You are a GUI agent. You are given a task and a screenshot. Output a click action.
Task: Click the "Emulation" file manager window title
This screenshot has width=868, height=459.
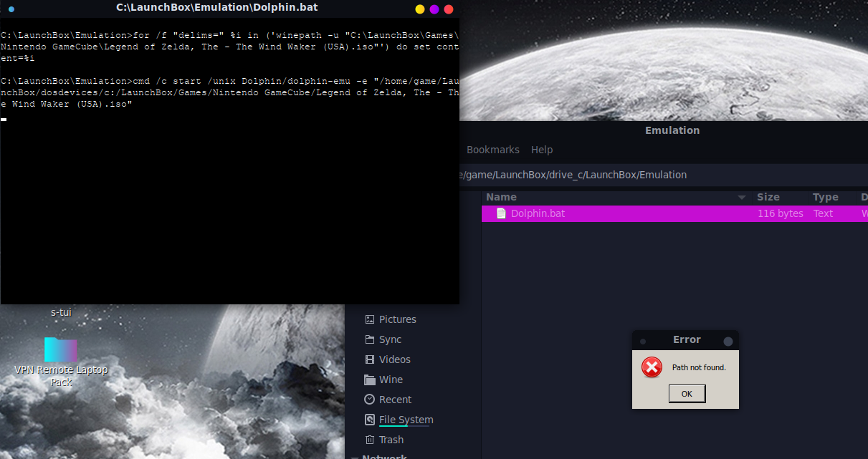(x=672, y=130)
